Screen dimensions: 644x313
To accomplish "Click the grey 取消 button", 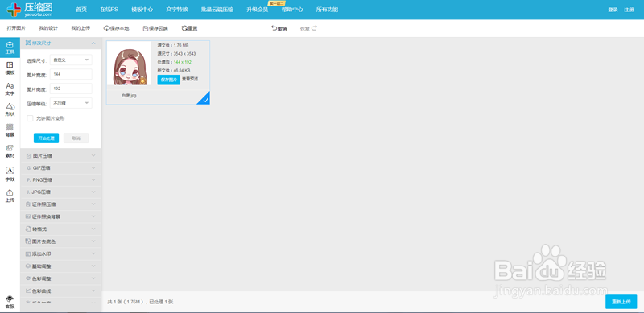I will click(x=76, y=138).
